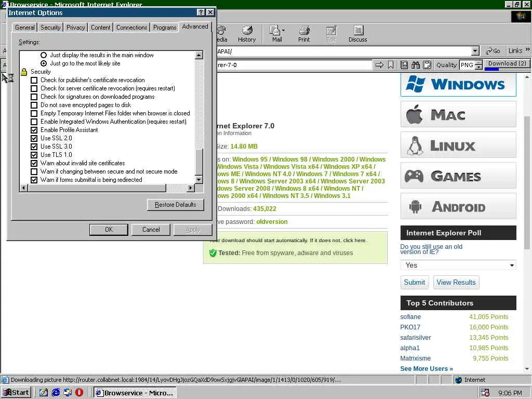Open the Android category banner

(x=458, y=206)
